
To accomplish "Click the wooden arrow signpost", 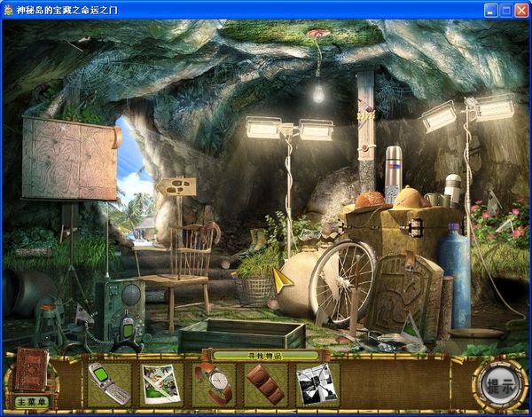I will point(176,187).
